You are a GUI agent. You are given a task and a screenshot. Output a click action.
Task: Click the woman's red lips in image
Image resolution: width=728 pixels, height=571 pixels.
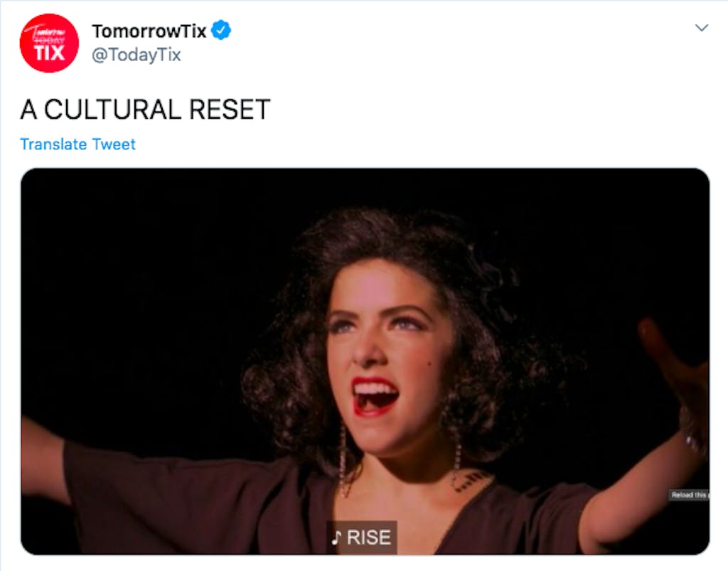tap(375, 396)
